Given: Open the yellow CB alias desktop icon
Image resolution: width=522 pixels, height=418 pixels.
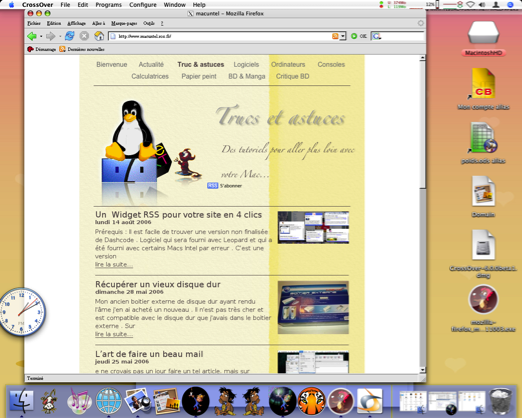Looking at the screenshot, I should 483,83.
